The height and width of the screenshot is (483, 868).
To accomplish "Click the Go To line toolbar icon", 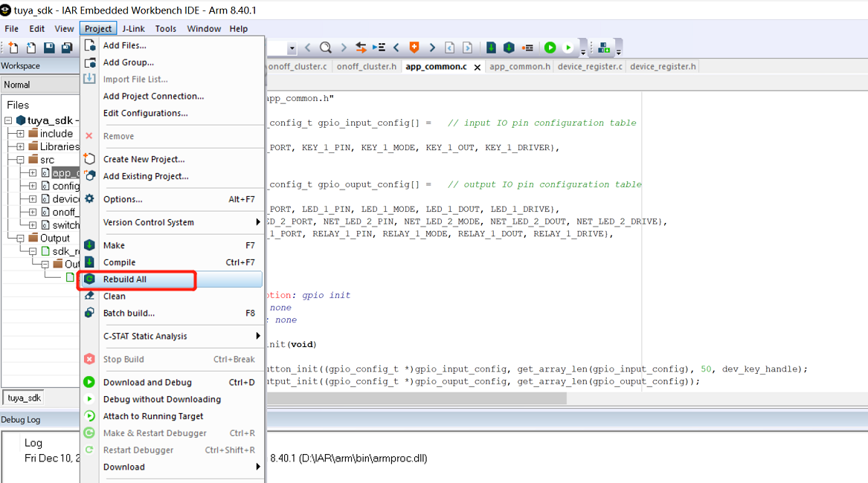I will (x=379, y=48).
